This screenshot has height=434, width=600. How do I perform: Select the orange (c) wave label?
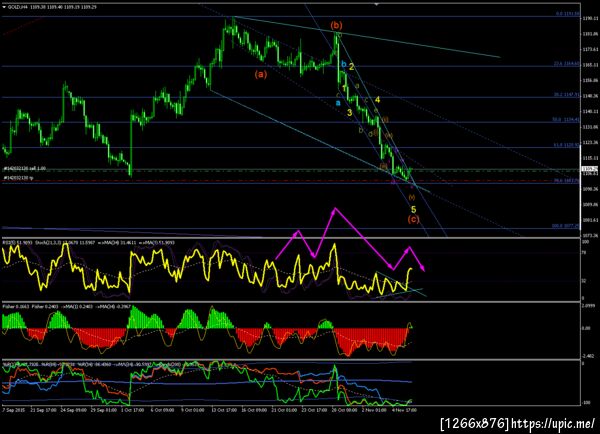[413, 219]
